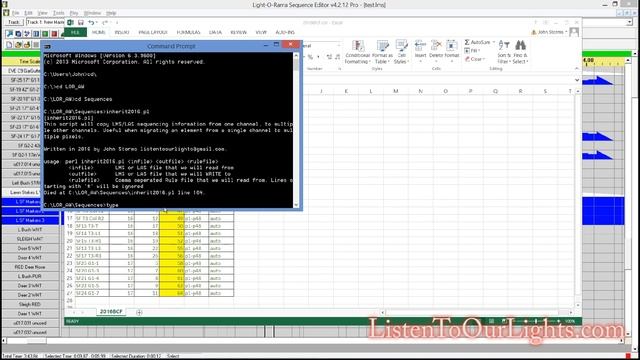Click the Excel zoom slider in status bar
The width and height of the screenshot is (640, 360).
point(536,321)
